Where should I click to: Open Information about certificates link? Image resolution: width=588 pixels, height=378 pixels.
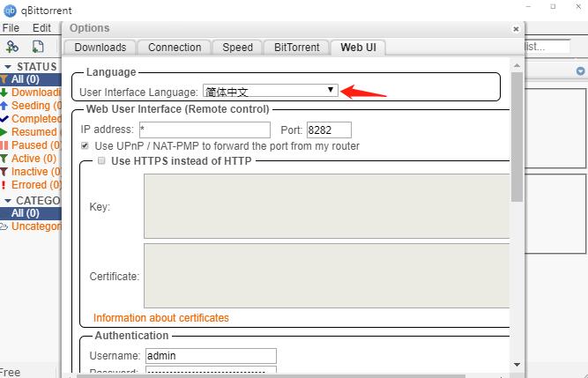pyautogui.click(x=160, y=318)
